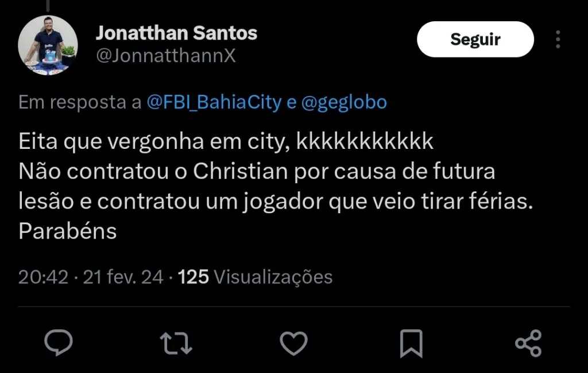Repost this tweet with the retweet icon
Viewport: 588px width, 373px height.
coord(176,343)
